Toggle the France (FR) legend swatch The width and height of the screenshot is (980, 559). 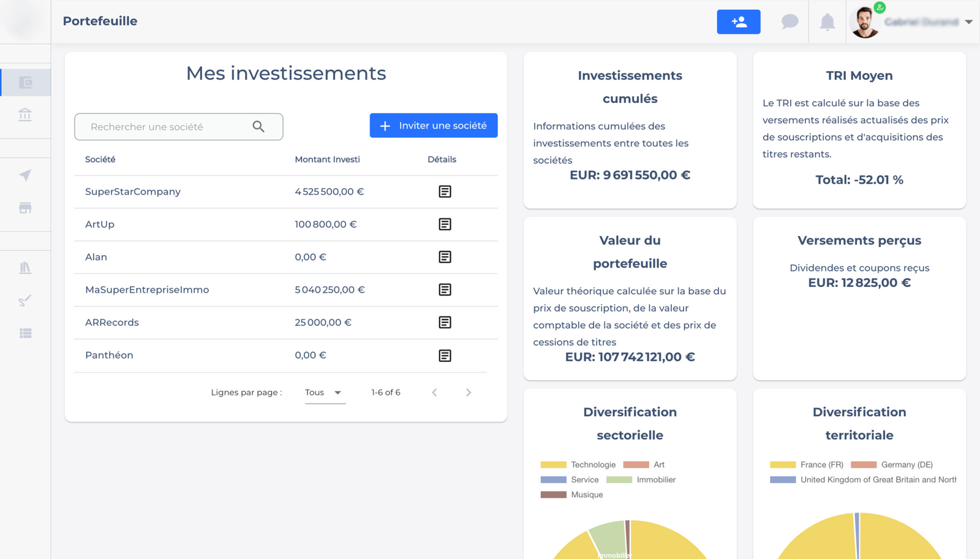point(782,465)
